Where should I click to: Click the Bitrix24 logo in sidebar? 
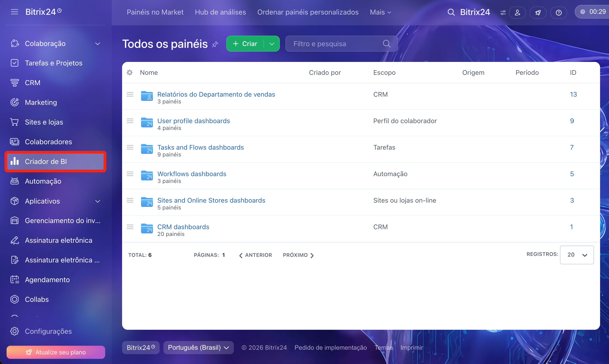(43, 12)
